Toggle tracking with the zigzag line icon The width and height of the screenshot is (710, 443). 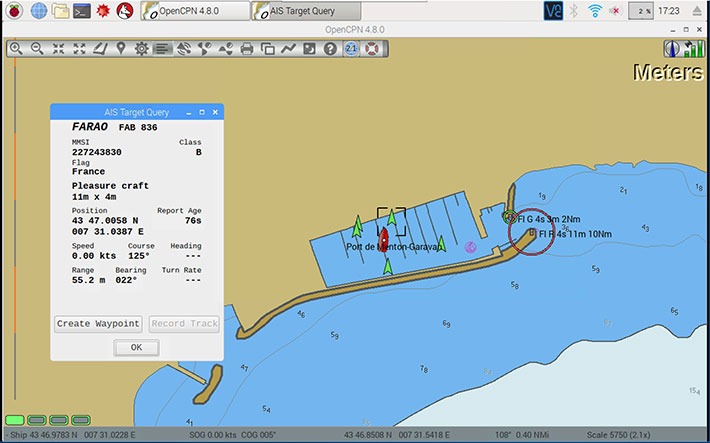pos(288,48)
